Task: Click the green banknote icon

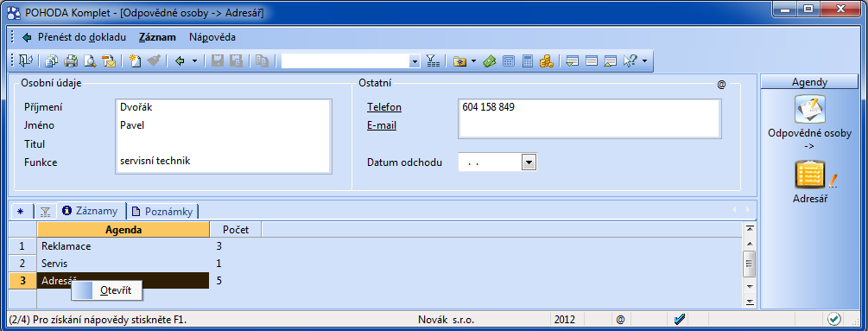Action: pos(489,60)
